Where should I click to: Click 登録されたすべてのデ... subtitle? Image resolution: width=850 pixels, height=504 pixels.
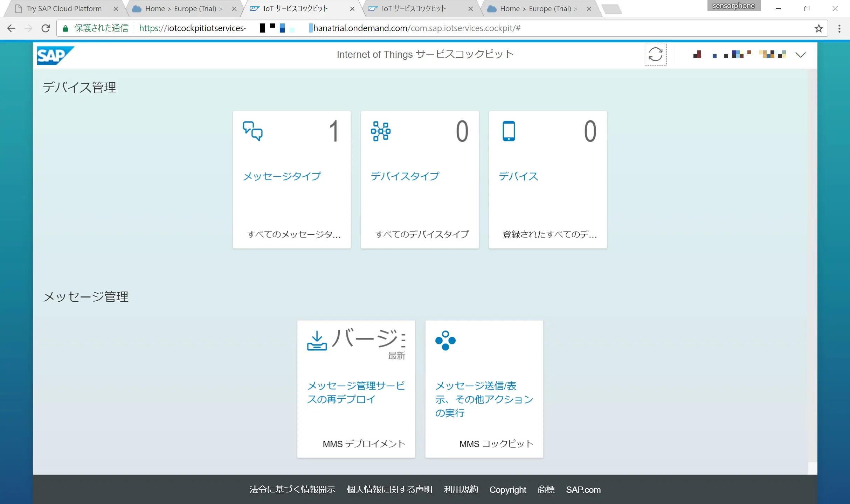[550, 234]
